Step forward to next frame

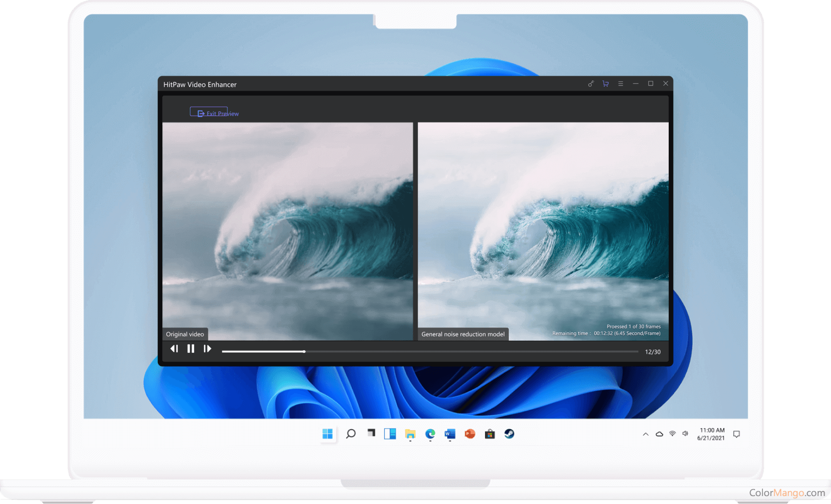click(x=208, y=349)
